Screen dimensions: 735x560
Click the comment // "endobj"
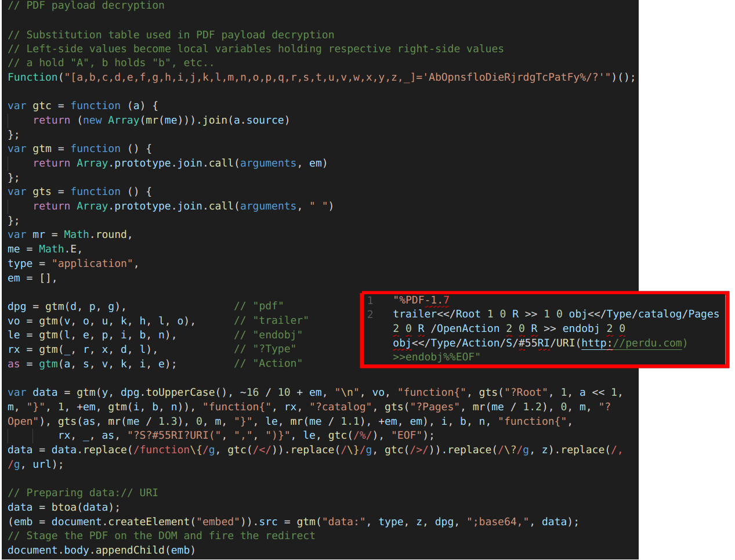(x=268, y=335)
